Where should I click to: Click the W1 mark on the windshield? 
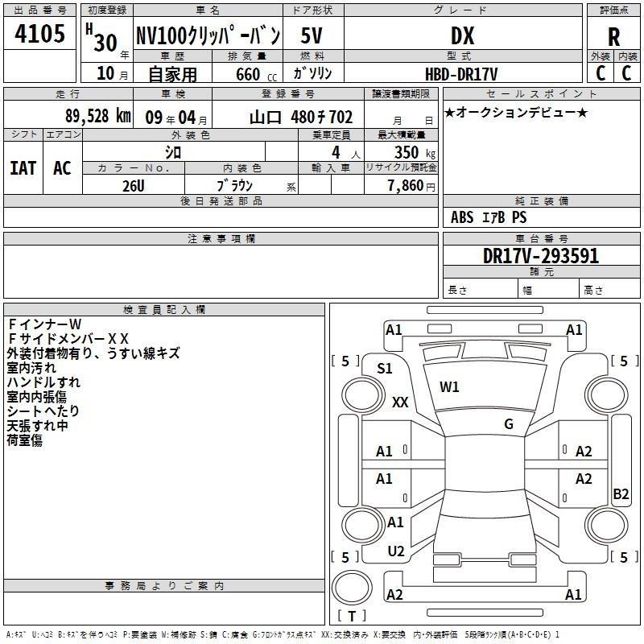pyautogui.click(x=449, y=387)
